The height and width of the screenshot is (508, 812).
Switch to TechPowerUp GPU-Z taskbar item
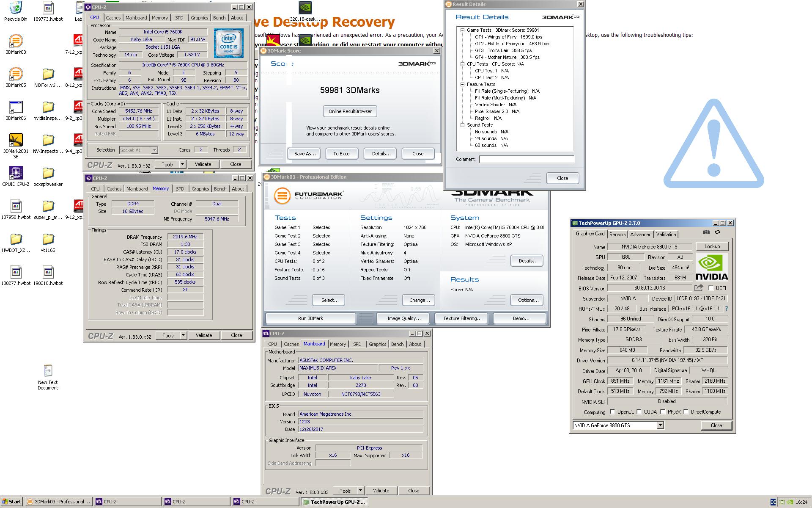click(x=335, y=502)
